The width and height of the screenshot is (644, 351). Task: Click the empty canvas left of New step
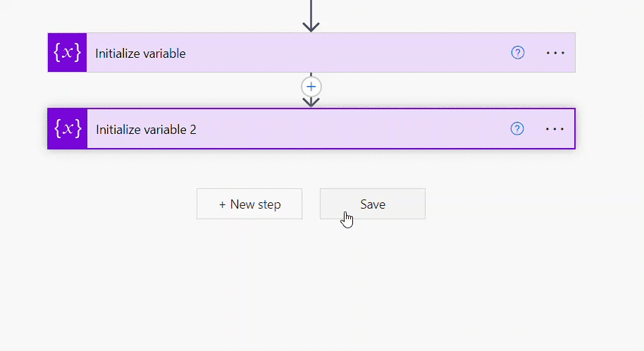[106, 204]
